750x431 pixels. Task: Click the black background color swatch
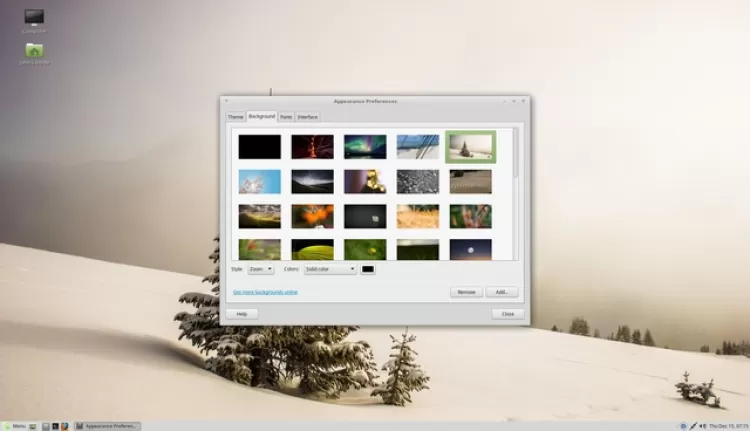coord(368,269)
